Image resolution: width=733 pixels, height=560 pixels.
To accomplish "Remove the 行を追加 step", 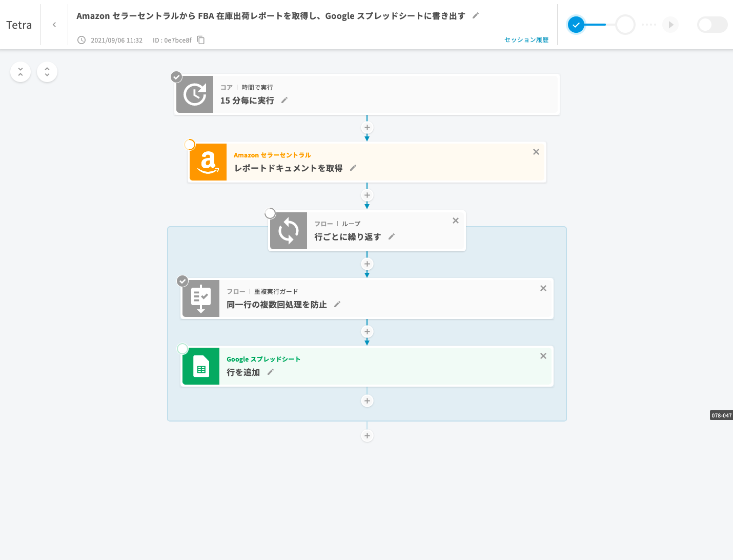I will point(543,356).
